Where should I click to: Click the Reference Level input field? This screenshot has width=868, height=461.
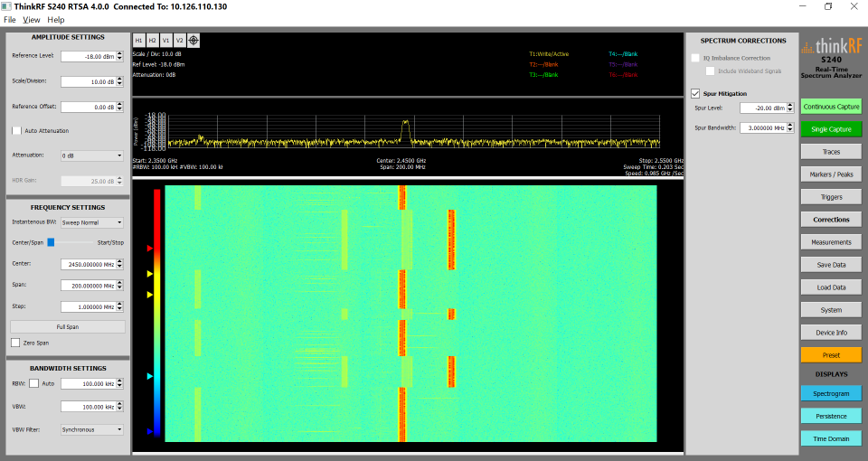(89, 56)
